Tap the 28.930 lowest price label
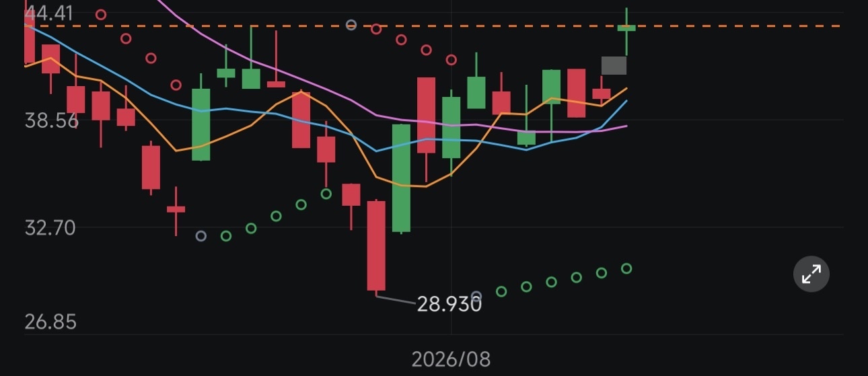Image resolution: width=868 pixels, height=376 pixels. (449, 304)
